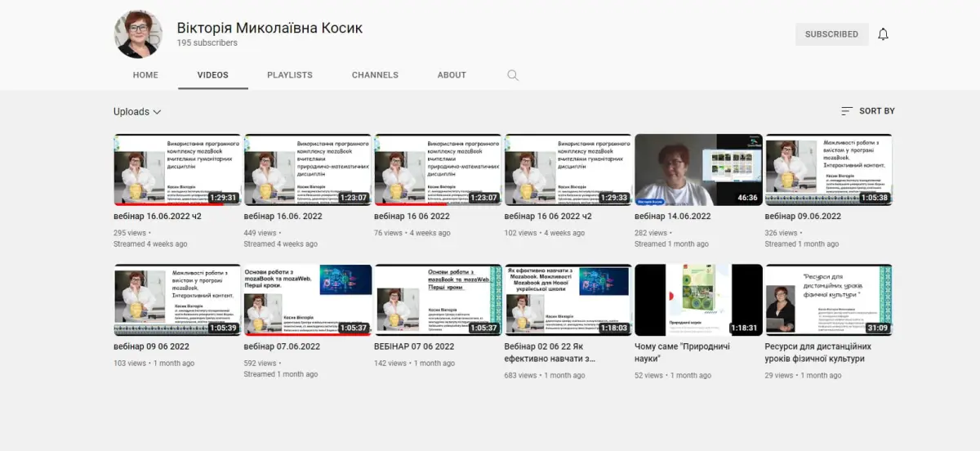Image resolution: width=980 pixels, height=451 pixels.
Task: Click the channel name Вікторія Миколаївна Косик
Action: point(269,28)
